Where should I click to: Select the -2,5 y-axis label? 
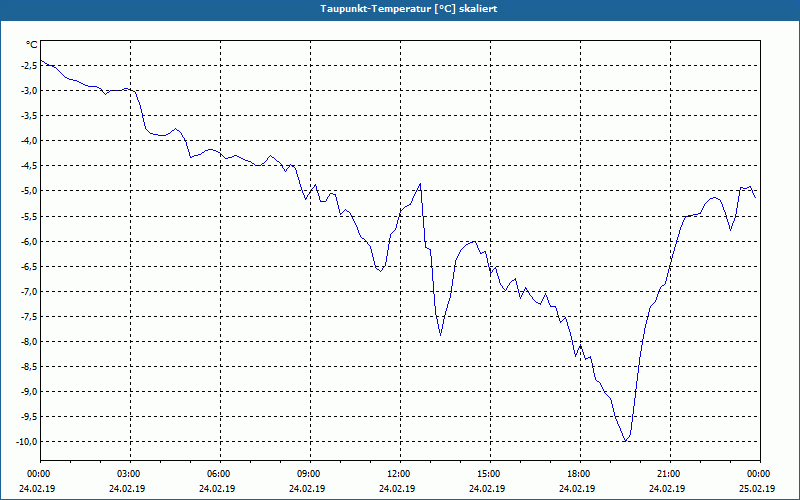click(x=28, y=66)
